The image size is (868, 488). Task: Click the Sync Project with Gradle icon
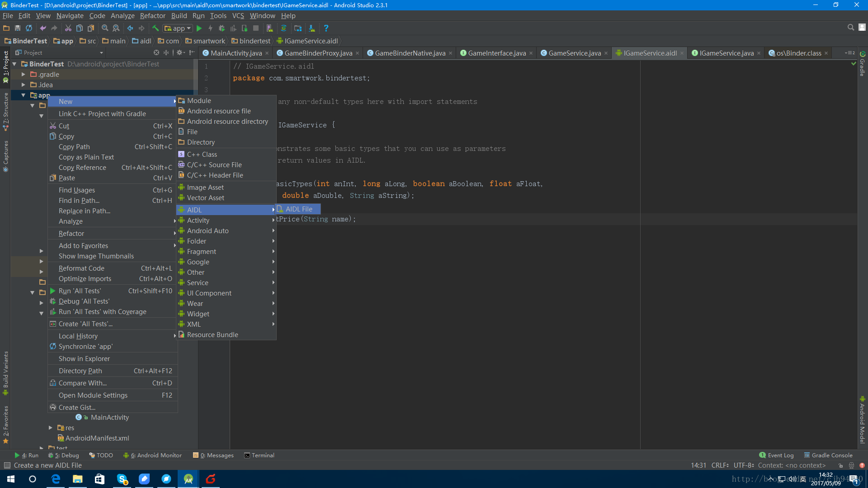coord(283,28)
